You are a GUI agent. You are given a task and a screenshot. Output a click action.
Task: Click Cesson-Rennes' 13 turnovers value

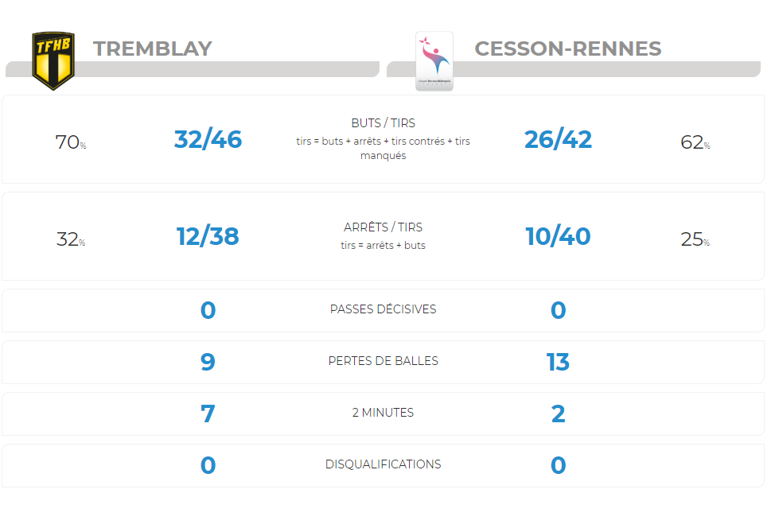[558, 362]
